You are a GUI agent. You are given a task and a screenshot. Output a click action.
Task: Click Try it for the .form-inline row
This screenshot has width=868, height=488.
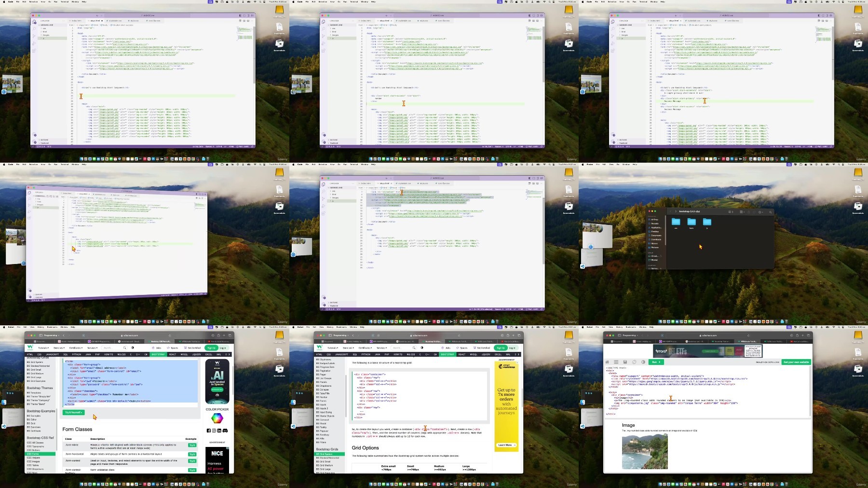(192, 445)
